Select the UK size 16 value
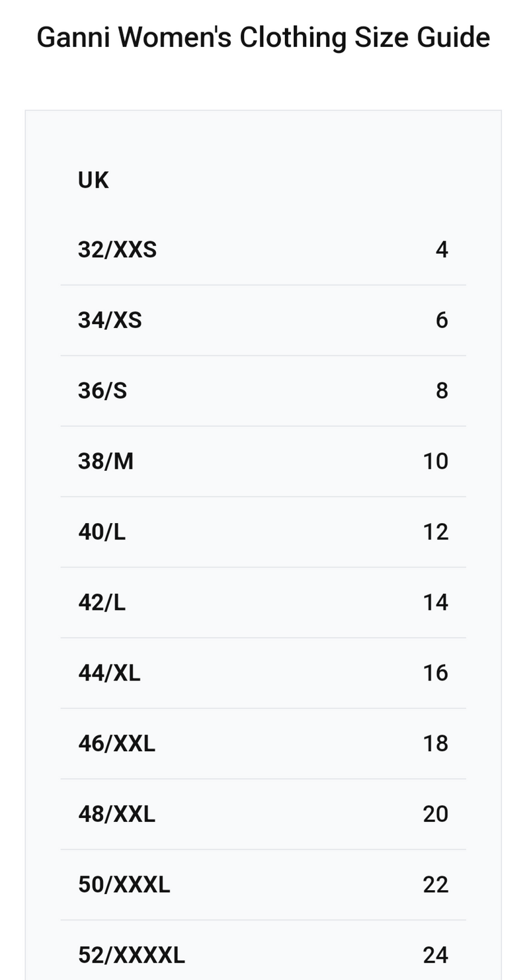 (436, 673)
